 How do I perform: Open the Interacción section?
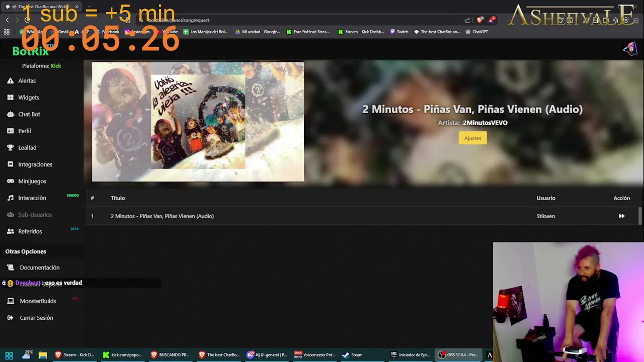tap(32, 198)
